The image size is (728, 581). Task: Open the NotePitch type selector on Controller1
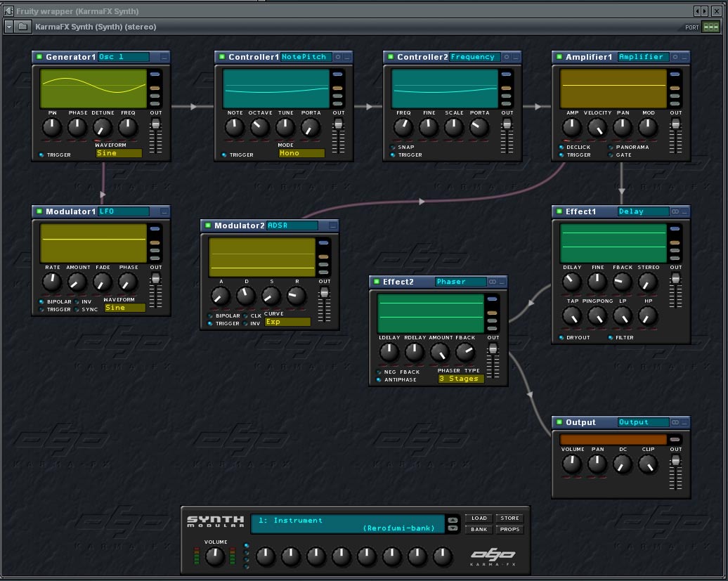tap(306, 57)
